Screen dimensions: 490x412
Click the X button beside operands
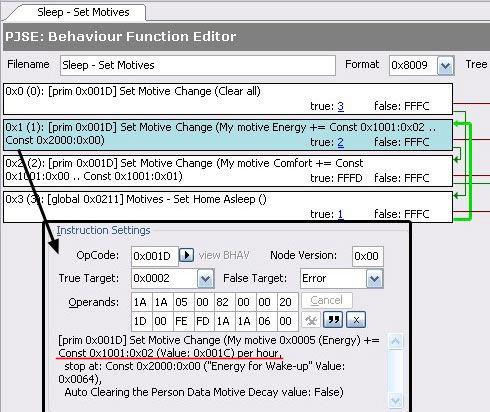[356, 320]
